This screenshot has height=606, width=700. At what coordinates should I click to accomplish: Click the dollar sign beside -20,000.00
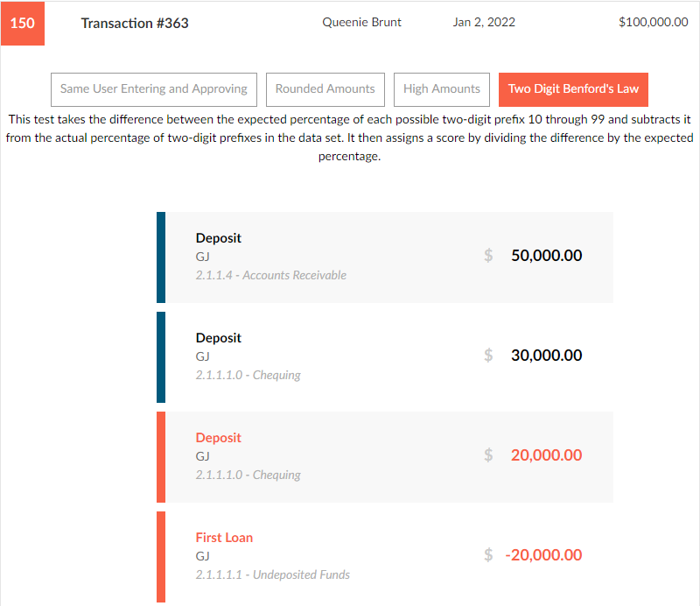point(488,555)
